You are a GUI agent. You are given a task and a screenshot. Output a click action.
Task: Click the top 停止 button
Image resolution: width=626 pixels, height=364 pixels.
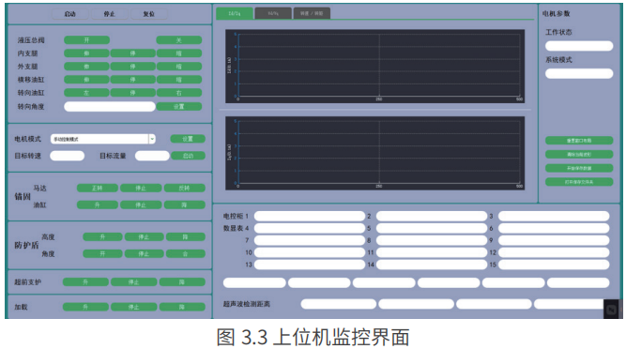tap(110, 14)
